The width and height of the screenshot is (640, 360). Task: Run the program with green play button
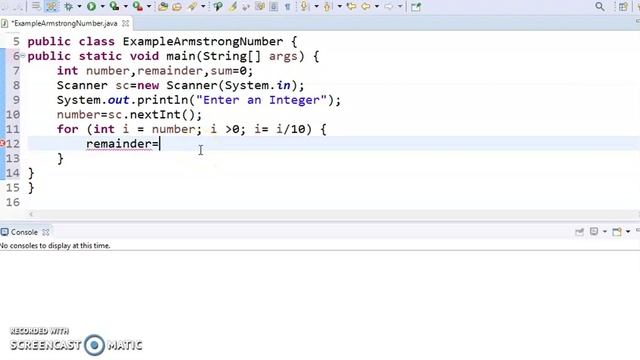click(x=91, y=7)
